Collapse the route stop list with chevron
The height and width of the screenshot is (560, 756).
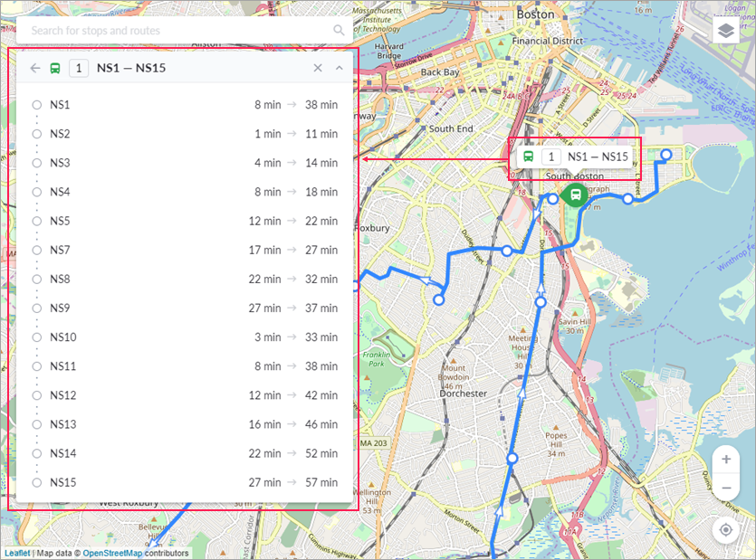coord(340,68)
